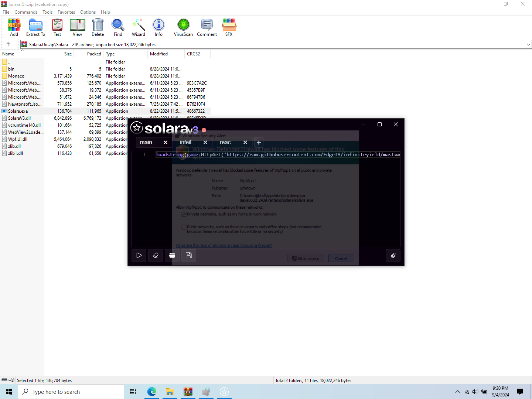Select the Newtonsoft.Jso... file row
The height and width of the screenshot is (399, 532).
[x=105, y=104]
